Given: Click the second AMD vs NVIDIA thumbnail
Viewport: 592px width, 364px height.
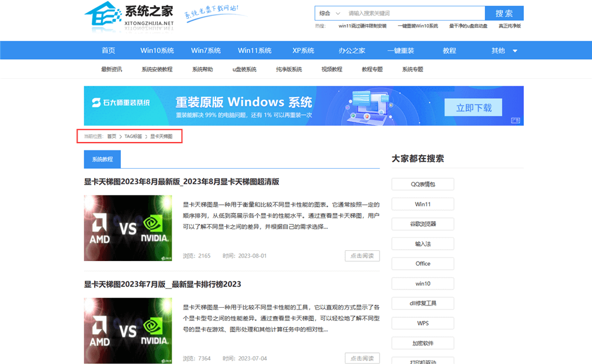Looking at the screenshot, I should (x=128, y=330).
